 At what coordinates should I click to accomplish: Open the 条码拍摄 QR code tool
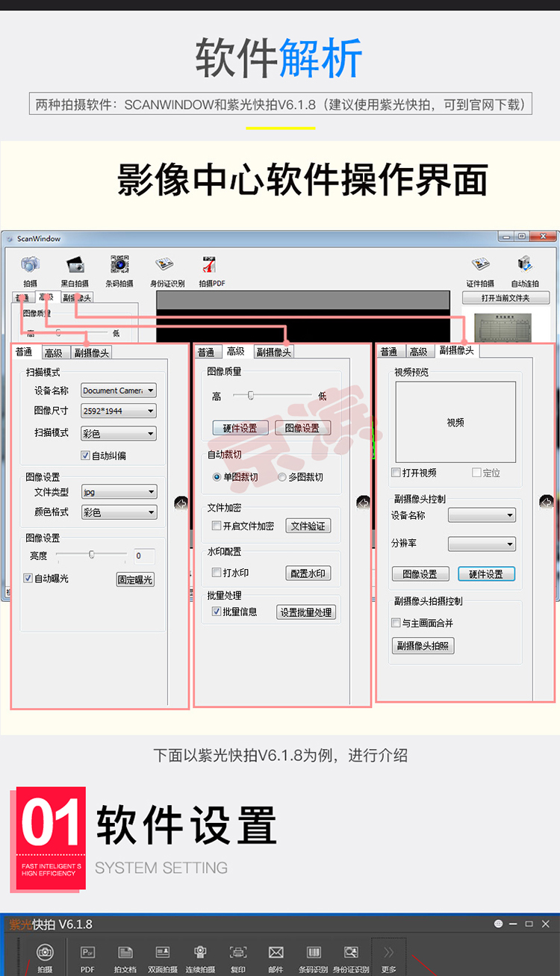pos(119,265)
